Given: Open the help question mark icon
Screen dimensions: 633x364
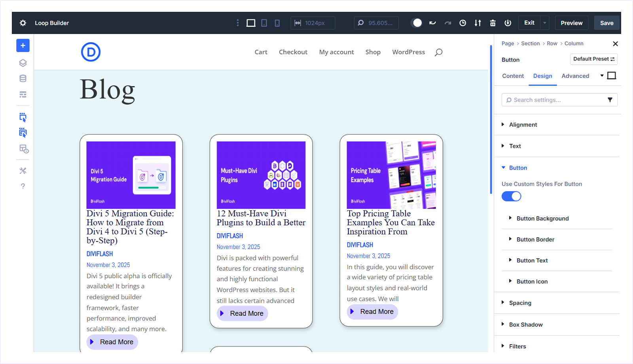Looking at the screenshot, I should (23, 186).
